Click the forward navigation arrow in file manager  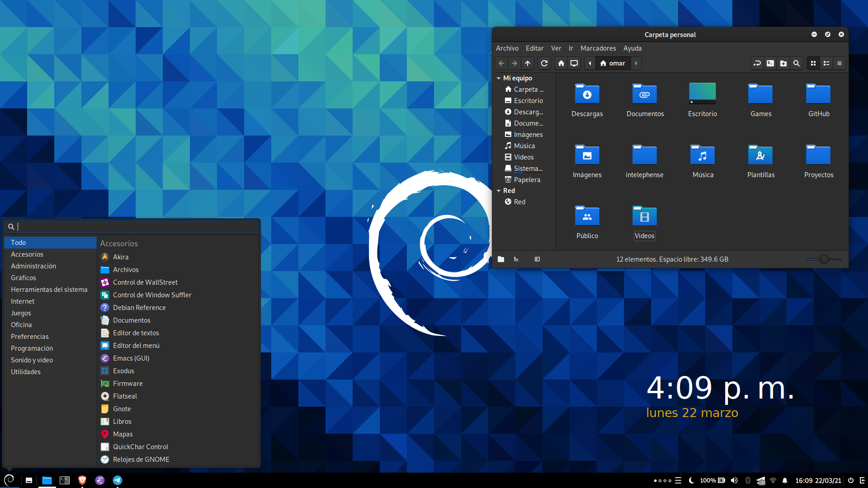(x=514, y=63)
